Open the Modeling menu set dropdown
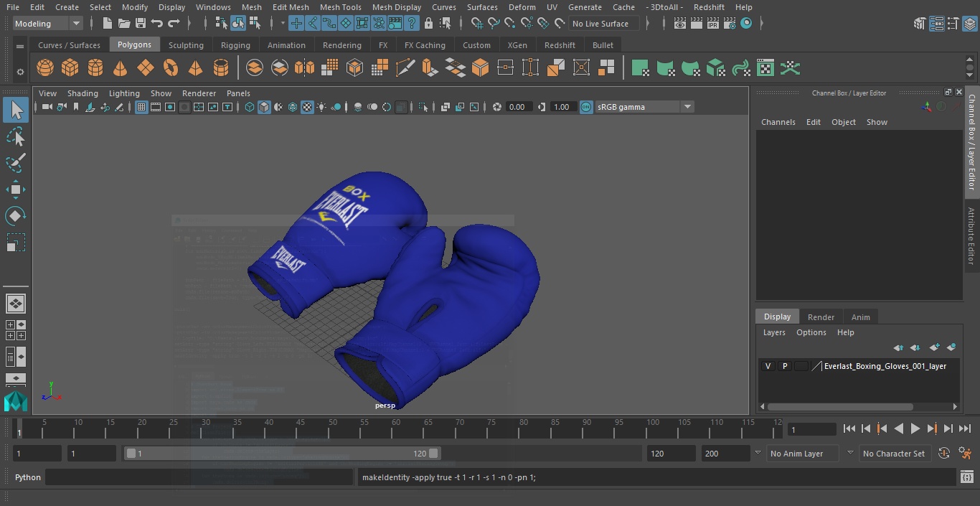 point(48,24)
